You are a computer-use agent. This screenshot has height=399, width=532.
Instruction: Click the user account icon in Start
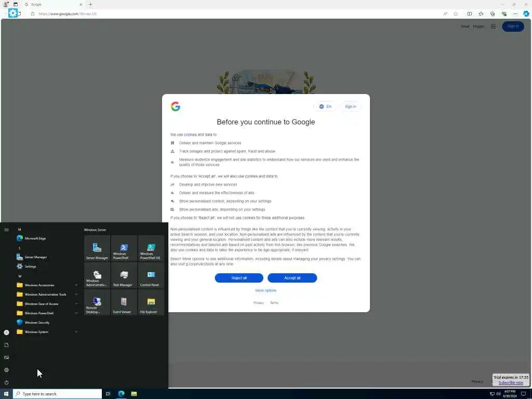[6, 332]
